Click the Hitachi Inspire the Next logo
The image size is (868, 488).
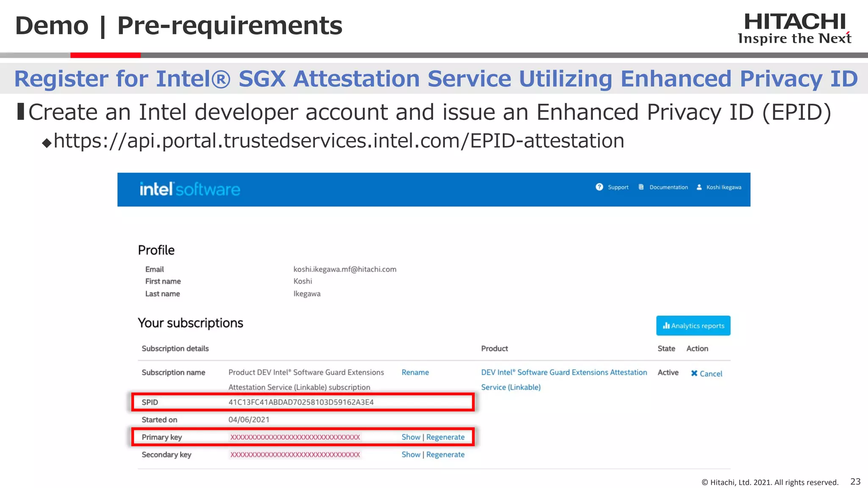(795, 28)
